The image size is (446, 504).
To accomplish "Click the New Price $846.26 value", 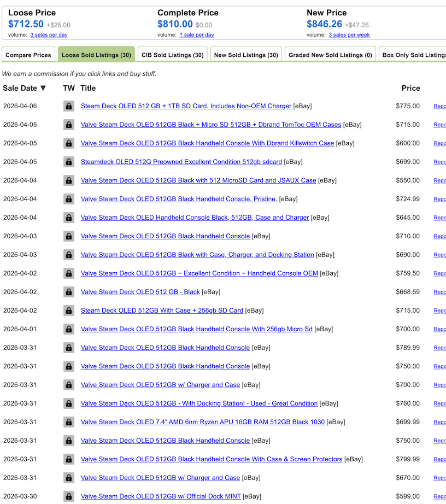I will (324, 24).
